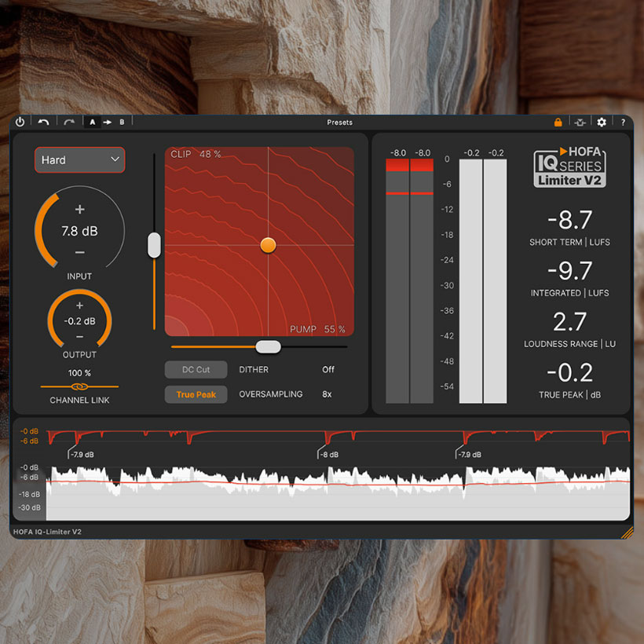Click the vertical clip slider handle

tap(155, 245)
